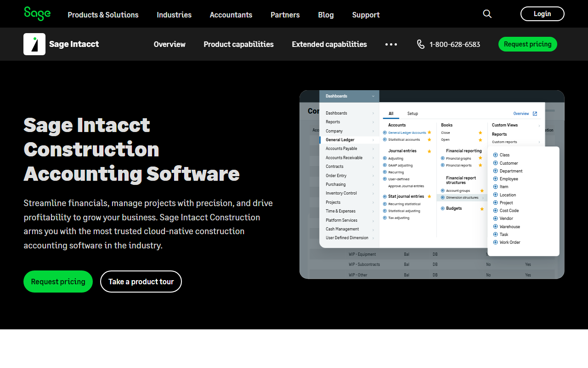Screen dimensions: 588x368
Task: Click the Take a product tour button
Action: (x=141, y=282)
